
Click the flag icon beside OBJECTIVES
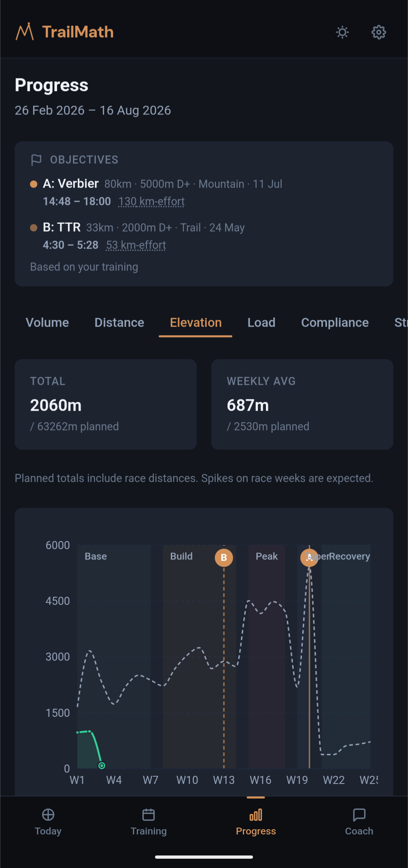coord(36,159)
